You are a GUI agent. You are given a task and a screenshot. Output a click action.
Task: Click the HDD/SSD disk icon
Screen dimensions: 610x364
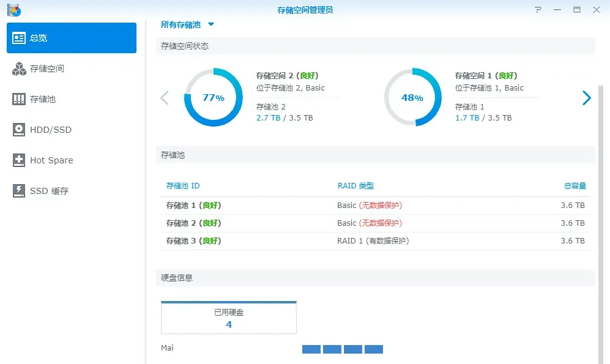19,130
